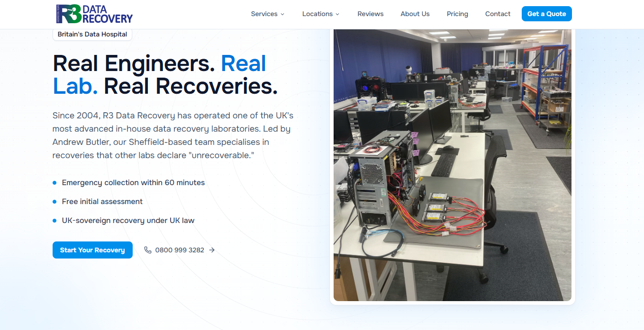Image resolution: width=644 pixels, height=330 pixels.
Task: View the Pricing page
Action: [457, 14]
